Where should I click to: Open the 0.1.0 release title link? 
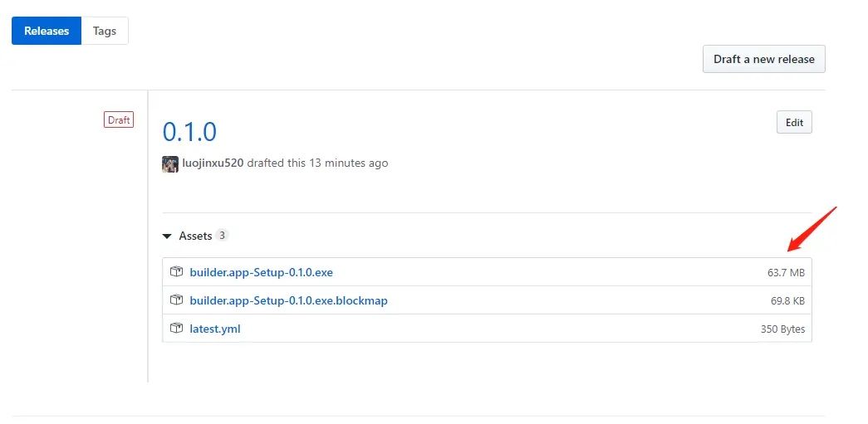click(189, 132)
